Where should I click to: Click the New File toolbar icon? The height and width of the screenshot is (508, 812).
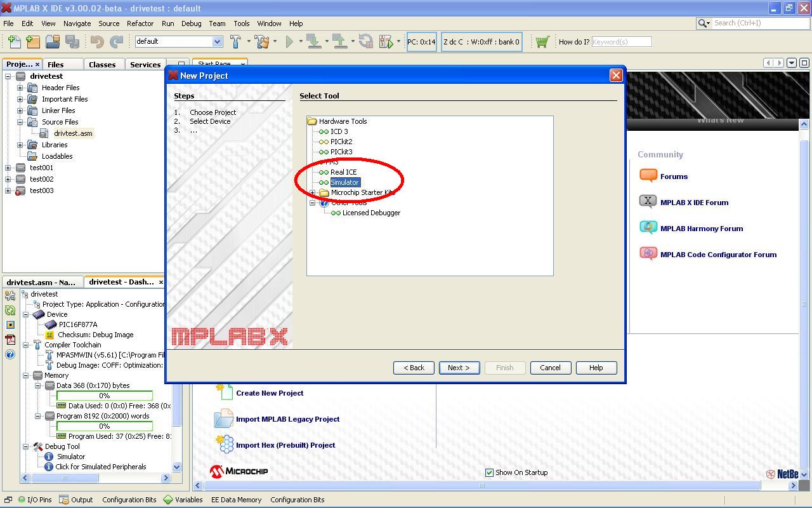pyautogui.click(x=13, y=42)
